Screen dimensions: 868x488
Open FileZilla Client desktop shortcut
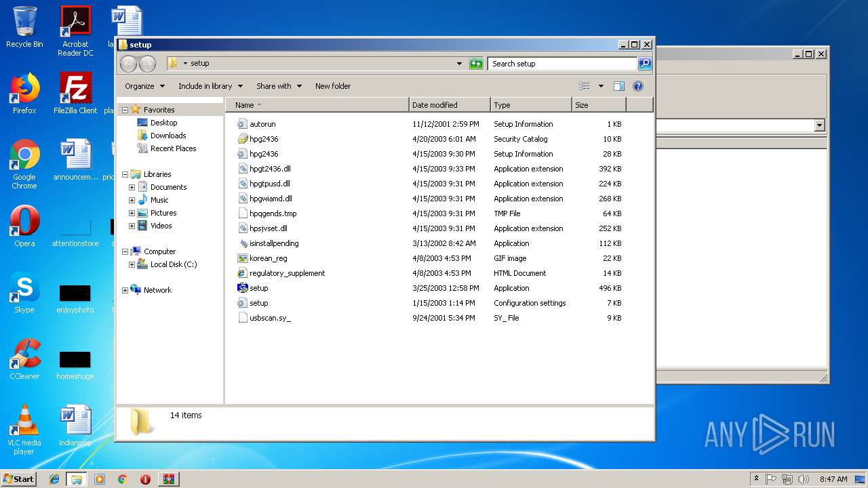click(x=75, y=94)
